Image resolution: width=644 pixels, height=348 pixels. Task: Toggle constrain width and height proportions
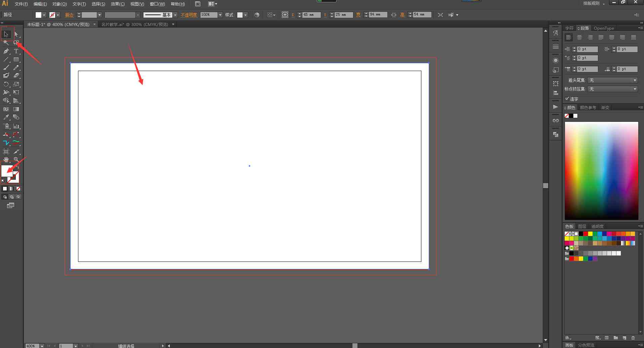[x=393, y=15]
